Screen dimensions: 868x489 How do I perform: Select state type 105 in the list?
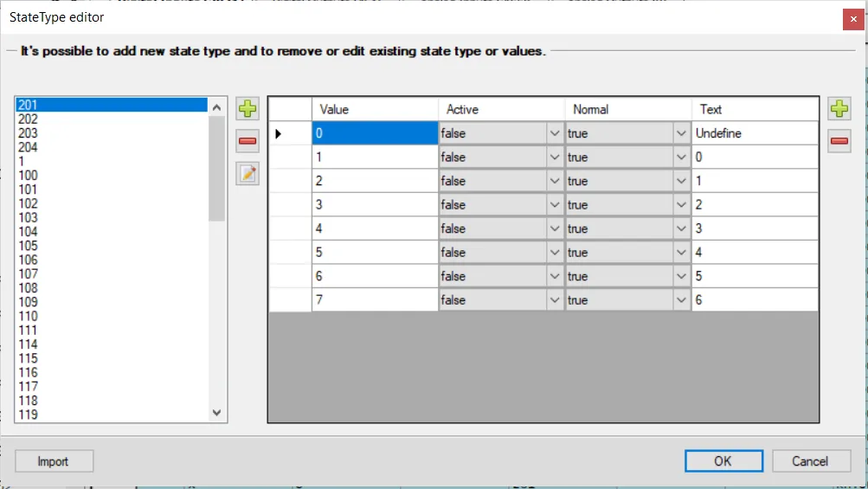pyautogui.click(x=112, y=246)
